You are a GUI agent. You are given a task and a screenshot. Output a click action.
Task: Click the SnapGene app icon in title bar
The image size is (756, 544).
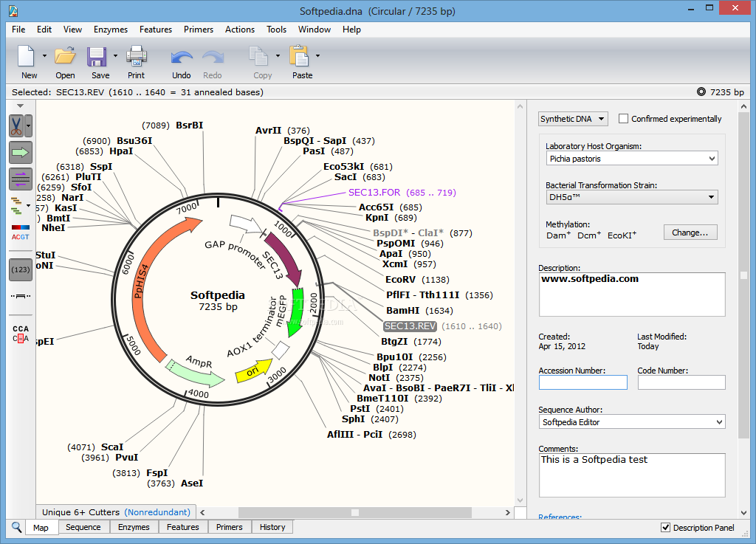coord(13,10)
